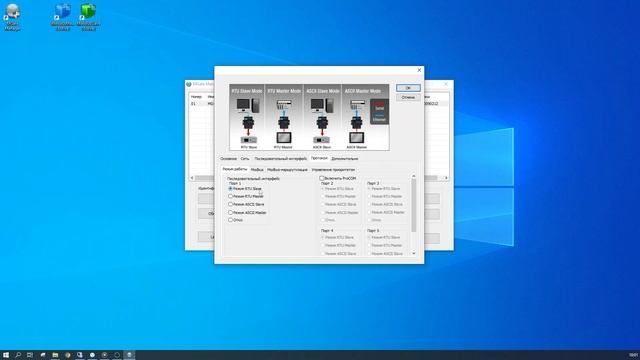Click the down arrow of the dialog's vertical scrollbar

coord(413,253)
